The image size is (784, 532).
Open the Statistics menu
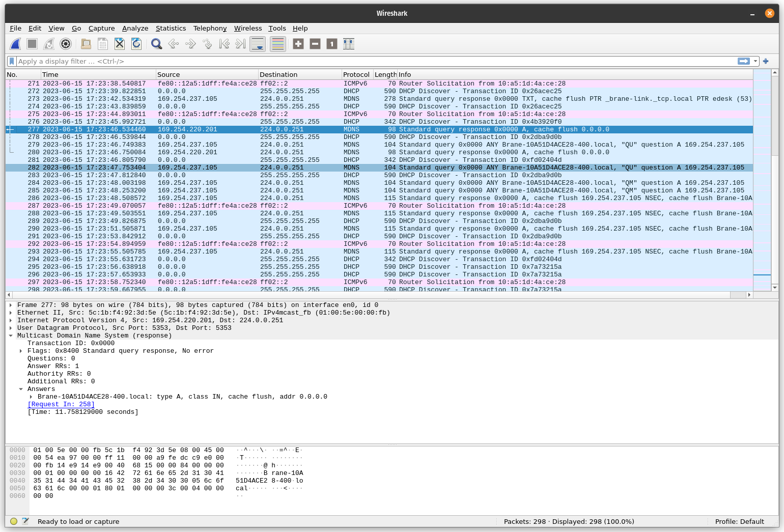171,29
